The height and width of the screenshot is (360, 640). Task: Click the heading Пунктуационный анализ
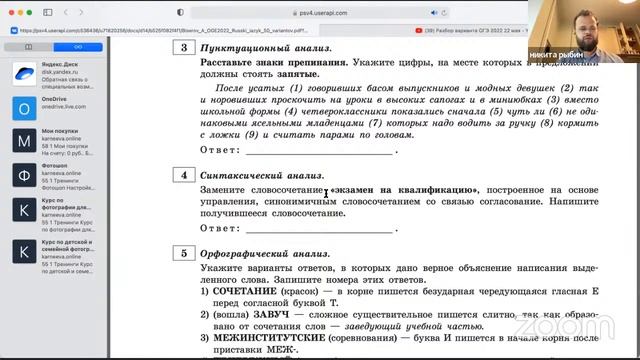(266, 48)
